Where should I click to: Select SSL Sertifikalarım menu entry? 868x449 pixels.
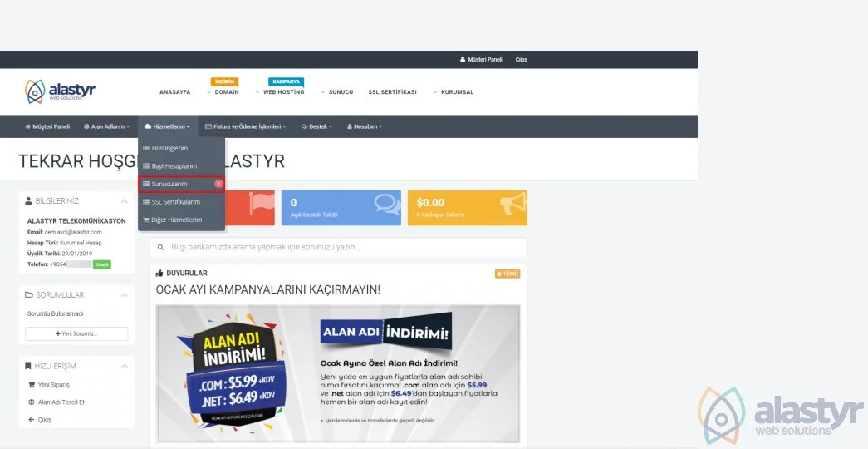pyautogui.click(x=182, y=202)
